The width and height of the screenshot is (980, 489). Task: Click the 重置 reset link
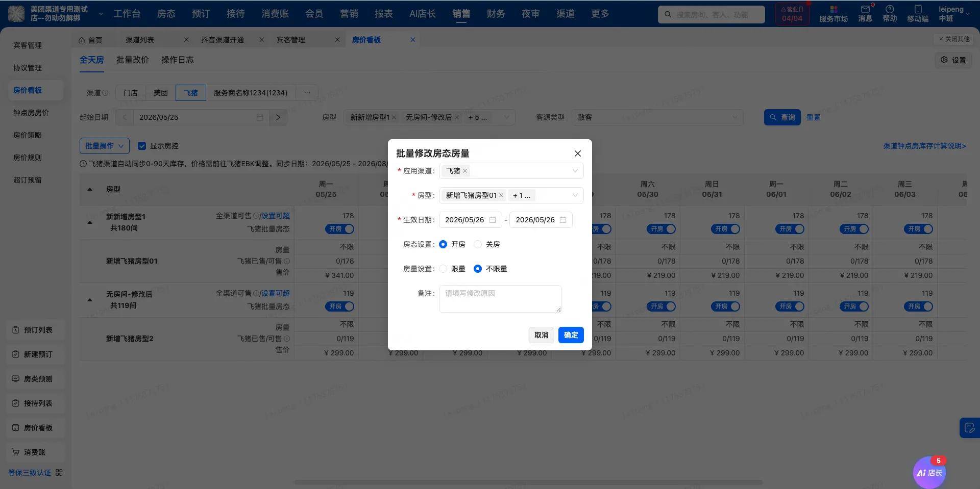[x=814, y=117]
